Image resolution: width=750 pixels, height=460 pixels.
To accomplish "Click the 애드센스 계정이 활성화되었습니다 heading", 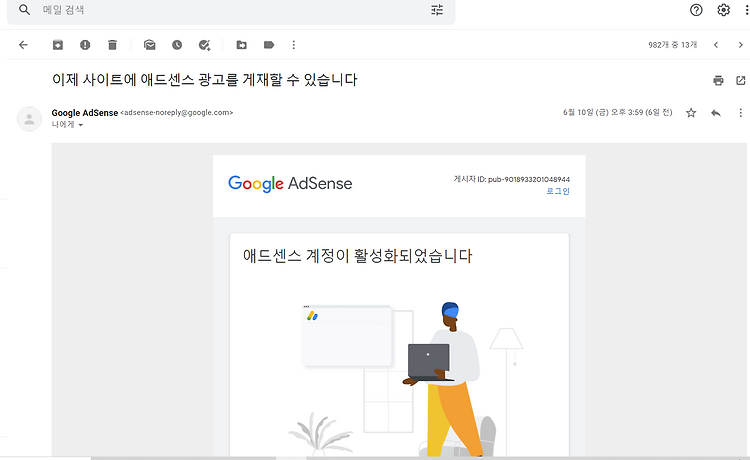I will click(x=357, y=256).
